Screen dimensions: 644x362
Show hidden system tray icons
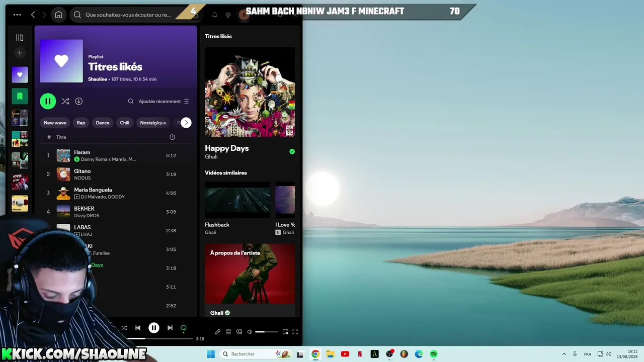564,354
